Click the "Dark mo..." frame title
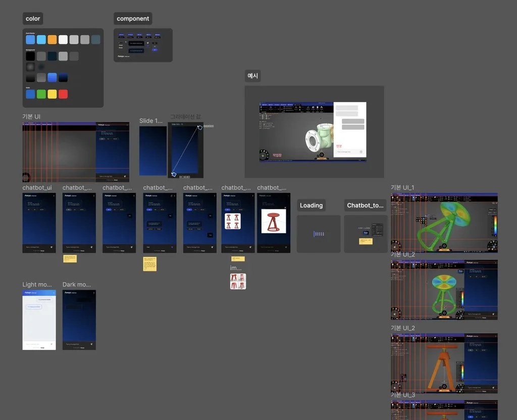 pos(77,285)
